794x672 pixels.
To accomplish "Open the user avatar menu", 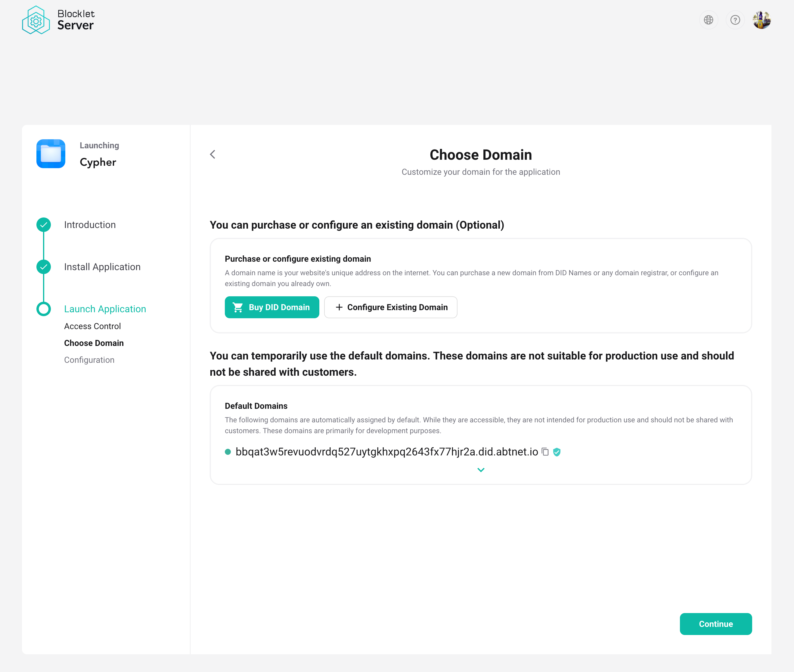I will 761,20.
